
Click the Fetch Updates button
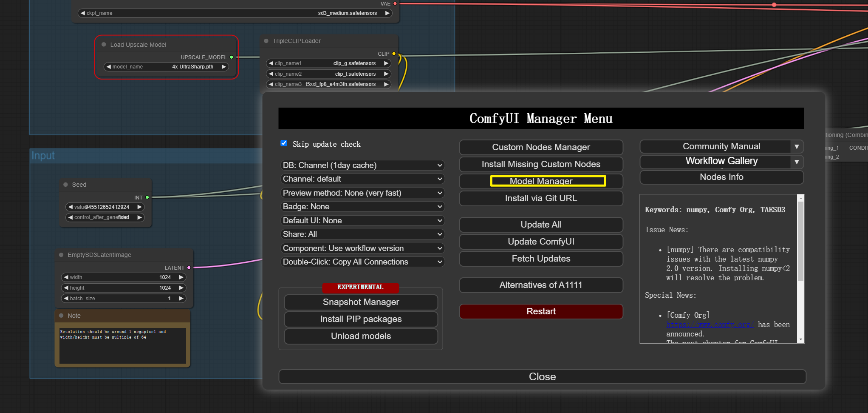pos(541,259)
